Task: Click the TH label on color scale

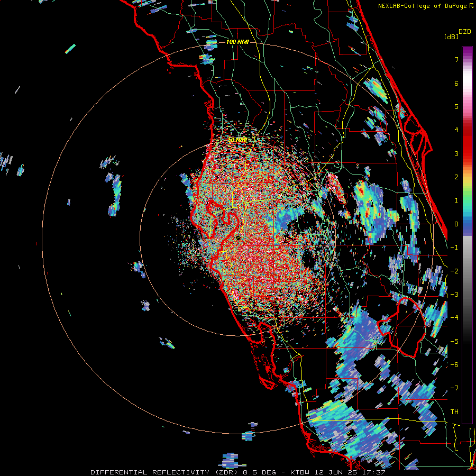Action: (454, 412)
